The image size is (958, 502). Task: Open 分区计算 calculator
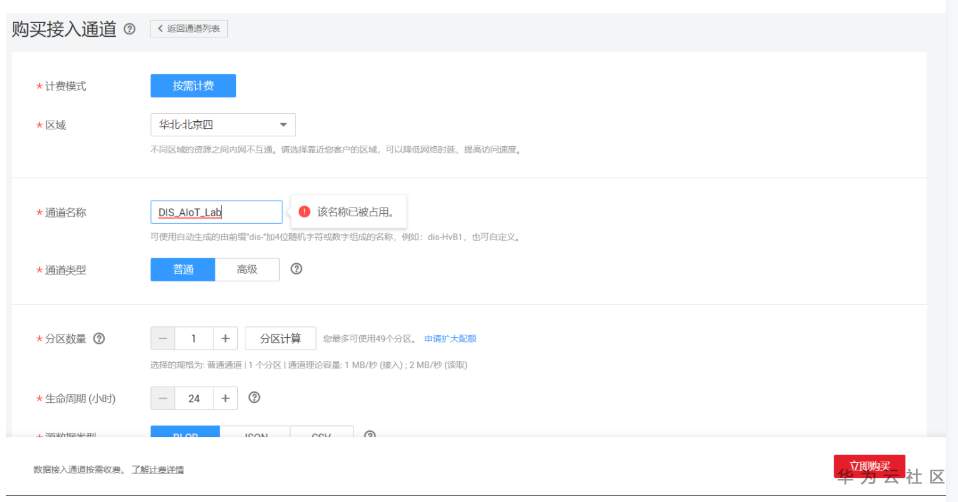coord(280,338)
